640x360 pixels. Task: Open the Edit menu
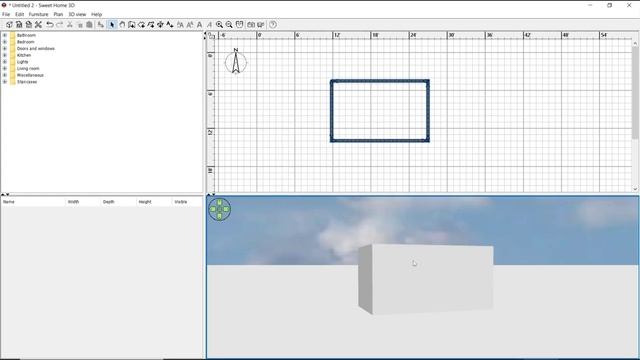click(20, 14)
